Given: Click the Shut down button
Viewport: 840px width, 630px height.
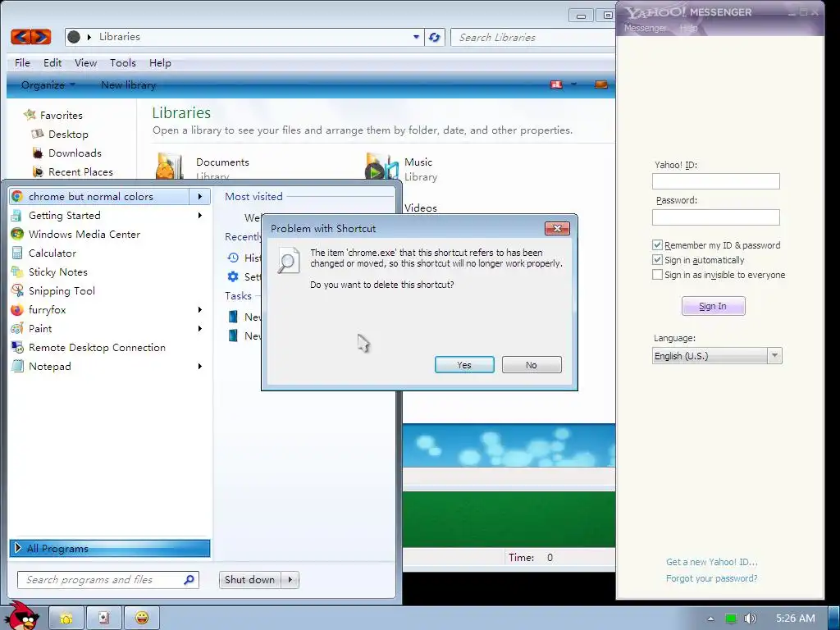Looking at the screenshot, I should coord(249,580).
